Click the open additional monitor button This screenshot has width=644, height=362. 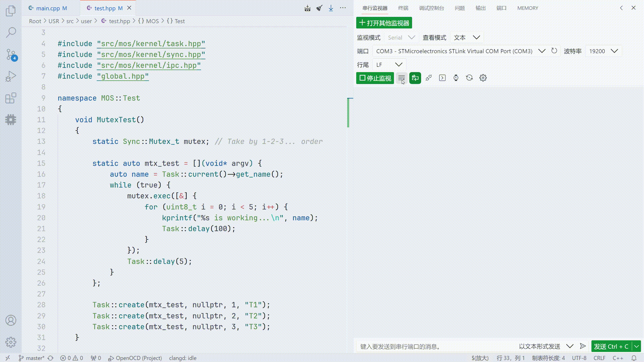[384, 23]
